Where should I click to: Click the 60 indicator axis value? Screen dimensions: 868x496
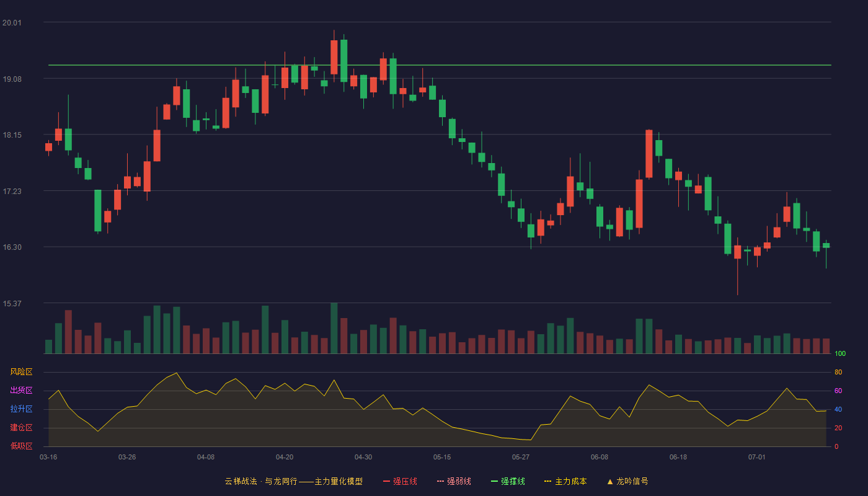838,391
